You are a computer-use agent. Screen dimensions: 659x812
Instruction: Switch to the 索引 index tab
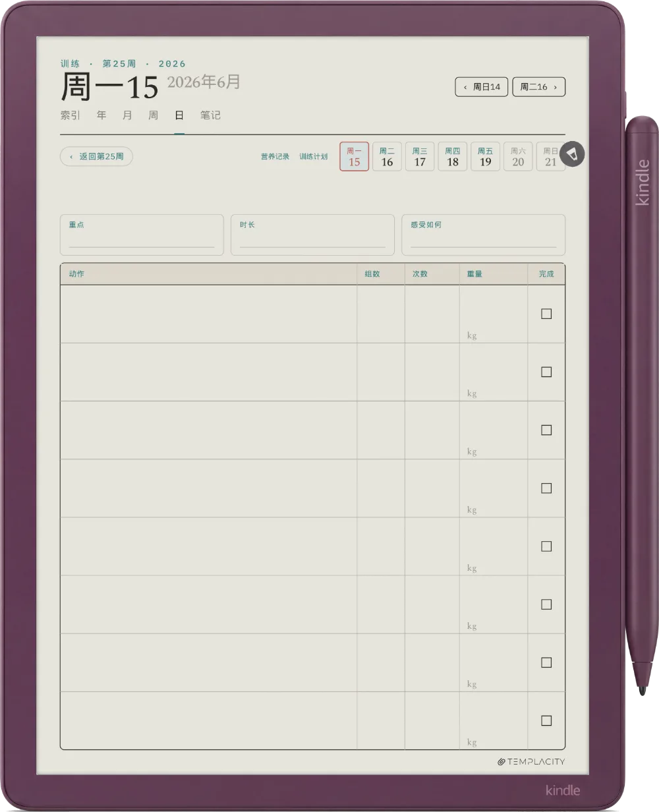click(71, 115)
